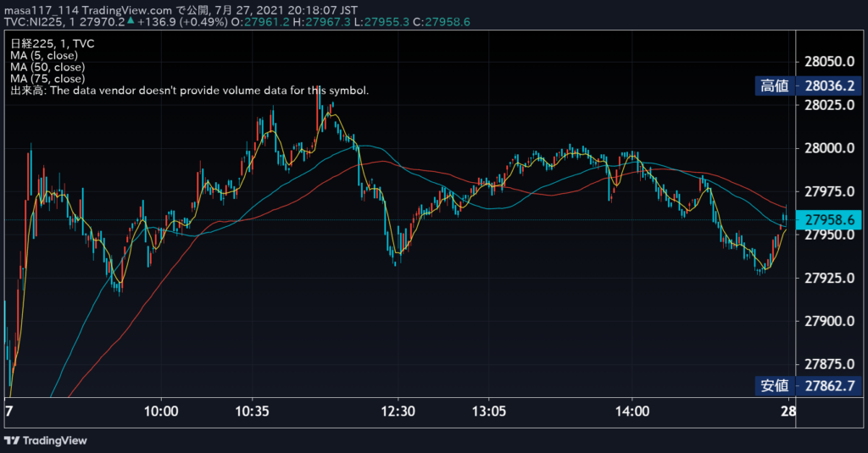Click the green up-triangle beside 27970.2
The height and width of the screenshot is (453, 868).
[x=131, y=20]
